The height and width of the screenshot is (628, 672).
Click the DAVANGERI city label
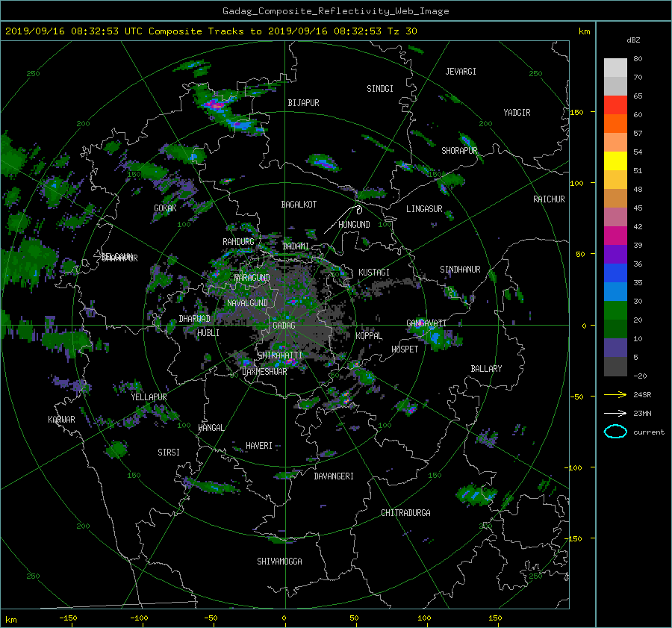(x=334, y=476)
